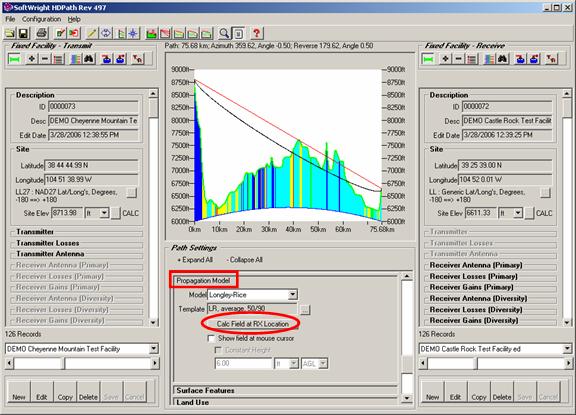The image size is (576, 415).
Task: Click the Template browse ellipsis button
Action: coord(305,309)
